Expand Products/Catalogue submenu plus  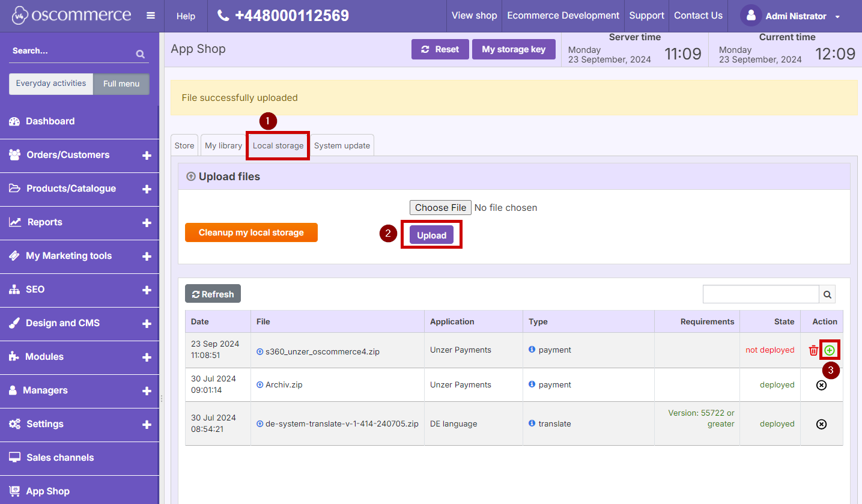[147, 189]
